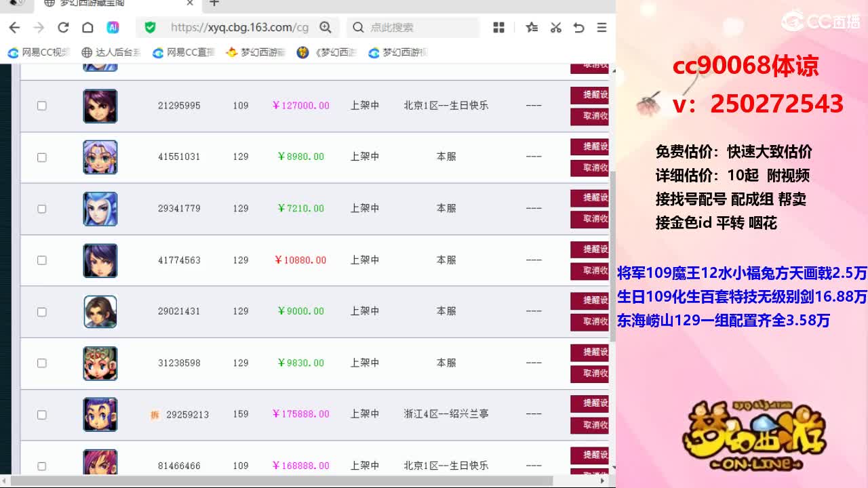Click 取消收 button for the ¥10880.00 row

point(589,270)
